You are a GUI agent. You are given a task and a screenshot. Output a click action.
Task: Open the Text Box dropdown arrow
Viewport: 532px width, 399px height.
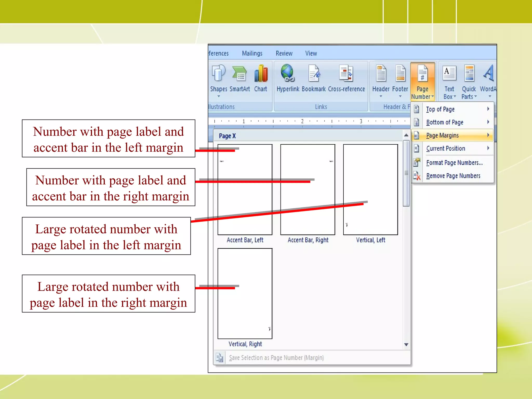455,96
